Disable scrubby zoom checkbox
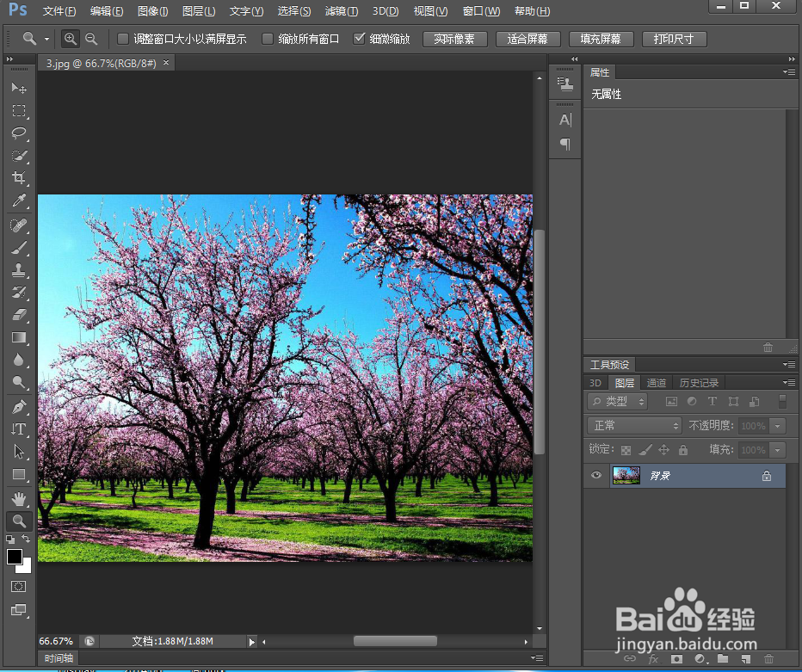Screen dimensions: 802x672 click(x=360, y=39)
